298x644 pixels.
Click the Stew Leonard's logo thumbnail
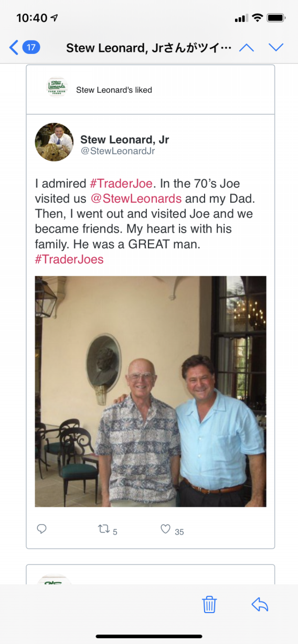pyautogui.click(x=57, y=87)
